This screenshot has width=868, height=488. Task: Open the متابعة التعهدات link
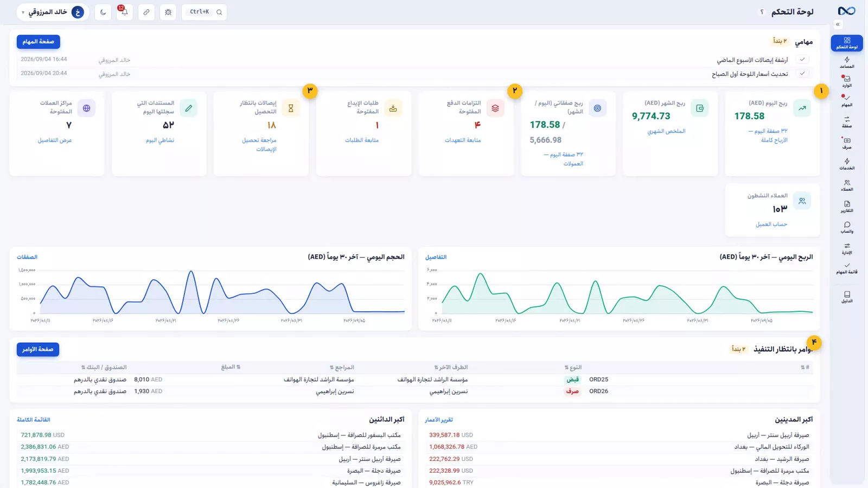(463, 140)
